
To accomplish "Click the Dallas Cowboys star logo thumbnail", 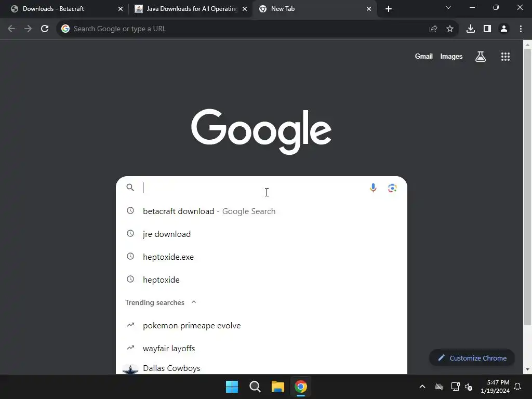I will tap(130, 369).
